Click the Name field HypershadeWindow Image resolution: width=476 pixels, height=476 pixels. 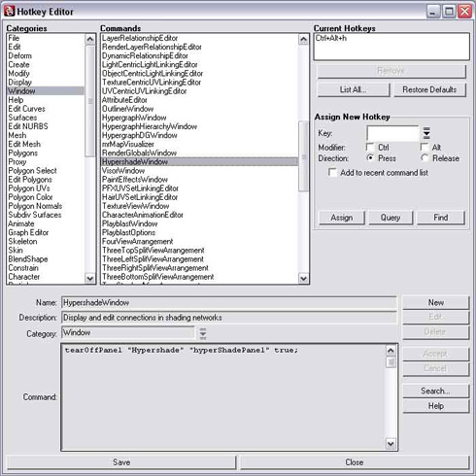229,302
